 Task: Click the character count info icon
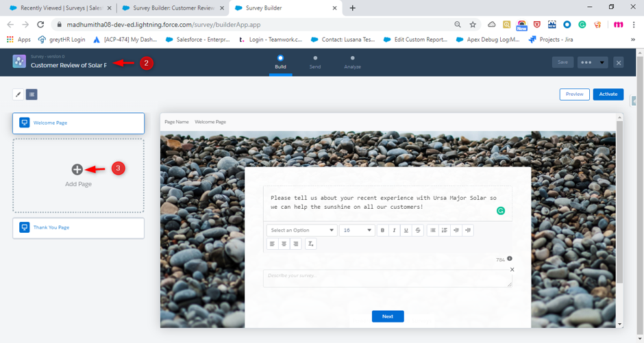point(509,259)
